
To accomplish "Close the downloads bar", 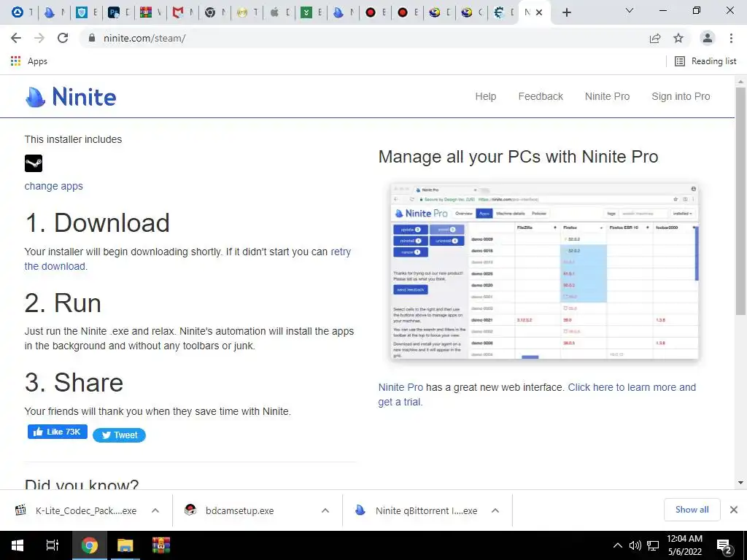I will pyautogui.click(x=734, y=510).
